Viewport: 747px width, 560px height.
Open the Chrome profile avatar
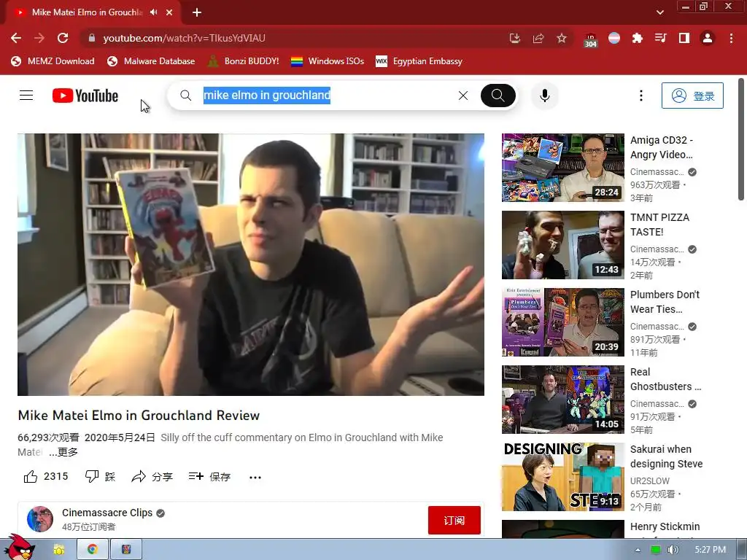[708, 38]
